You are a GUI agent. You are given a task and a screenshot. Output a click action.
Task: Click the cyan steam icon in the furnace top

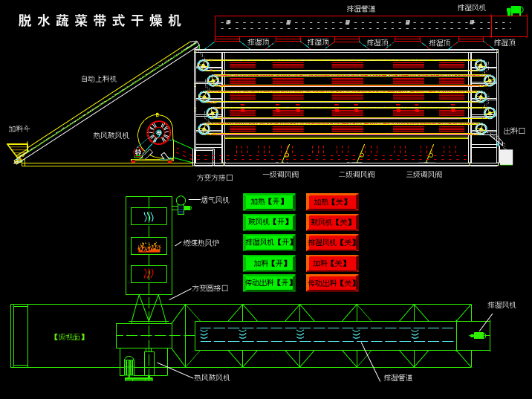pyautogui.click(x=149, y=217)
